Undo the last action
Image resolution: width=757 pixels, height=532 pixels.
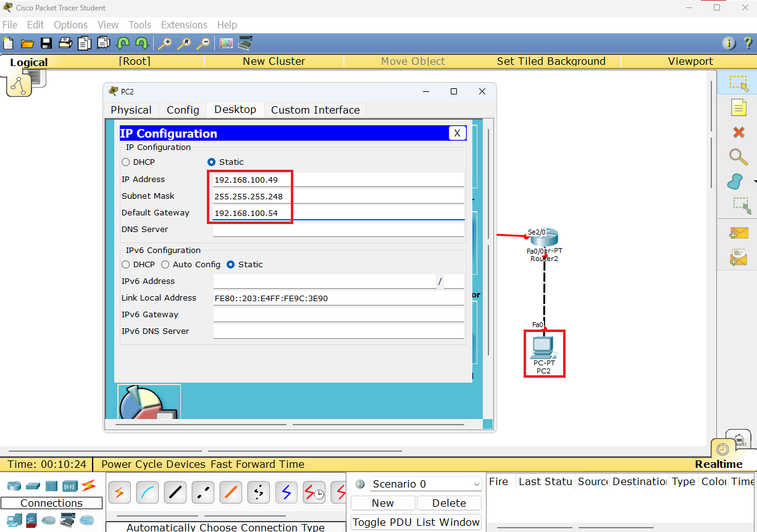coord(123,43)
